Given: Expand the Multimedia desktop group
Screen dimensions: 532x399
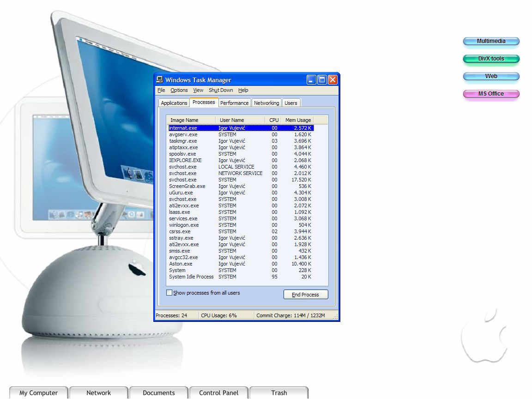Looking at the screenshot, I should 491,41.
